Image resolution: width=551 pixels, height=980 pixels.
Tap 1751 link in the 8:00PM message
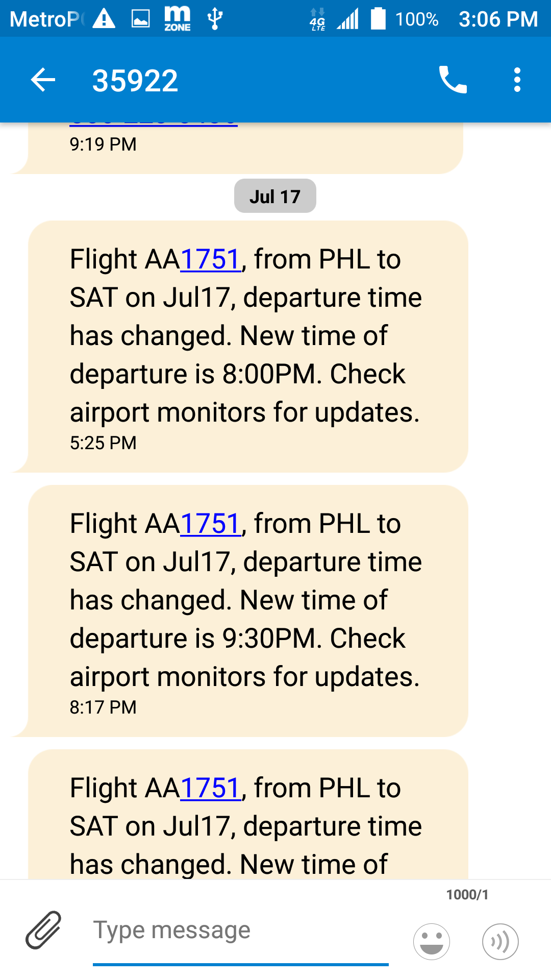[211, 259]
